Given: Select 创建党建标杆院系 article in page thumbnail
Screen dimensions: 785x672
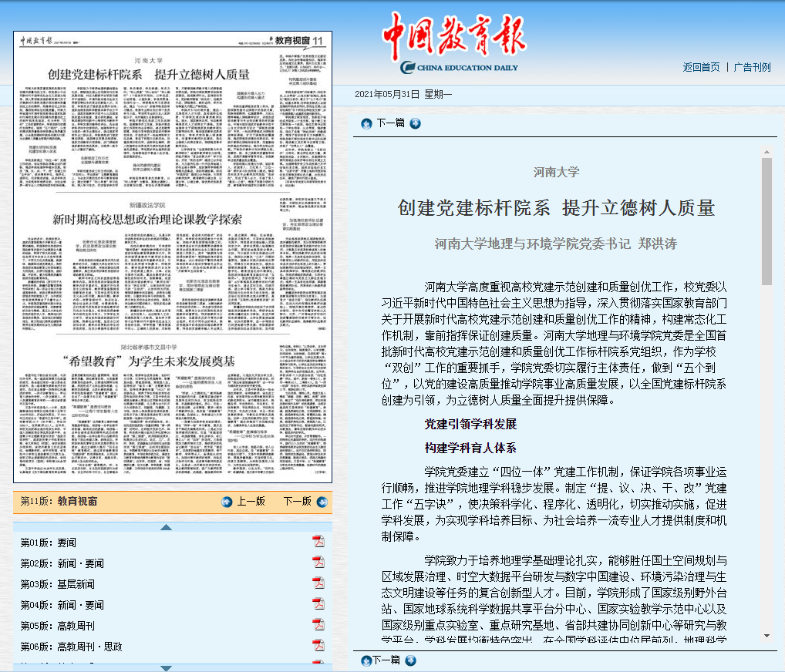Looking at the screenshot, I should [x=149, y=75].
